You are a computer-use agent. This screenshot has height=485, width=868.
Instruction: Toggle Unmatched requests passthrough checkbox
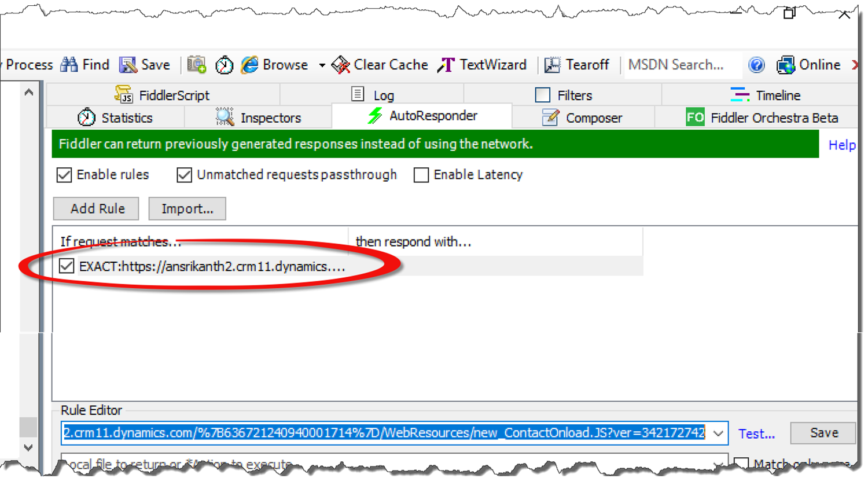tap(184, 175)
